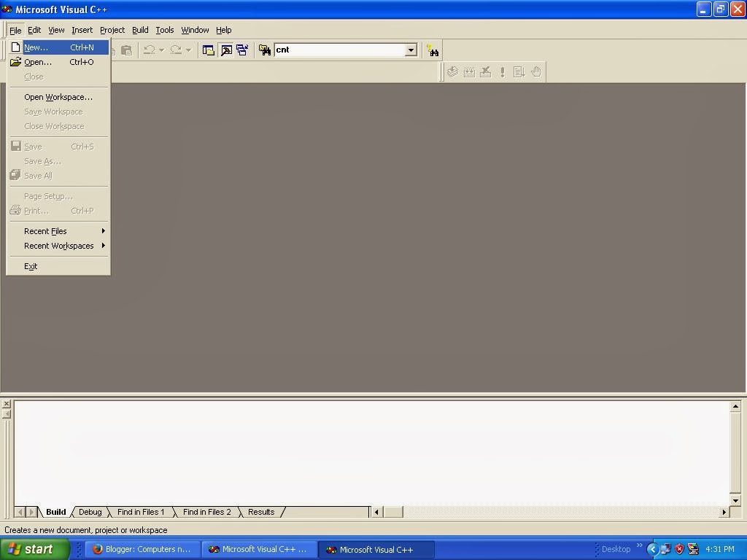Image resolution: width=747 pixels, height=560 pixels.
Task: Switch to the Find in Files 2 tab
Action: [x=206, y=512]
